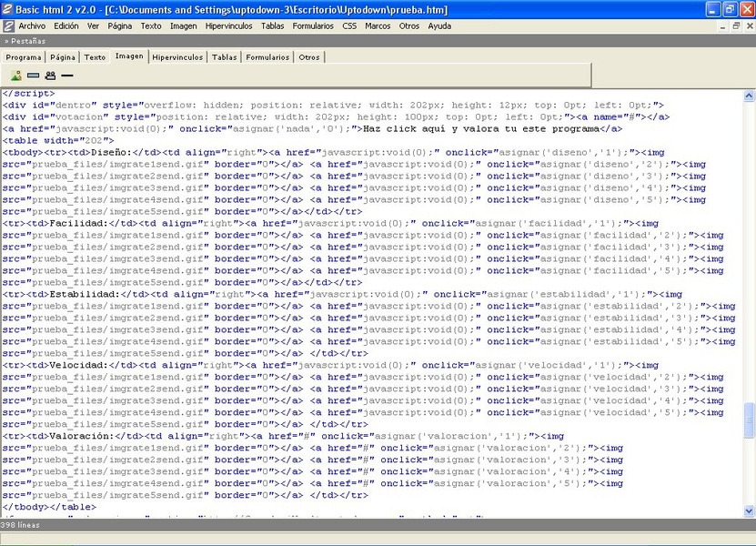Click the 'Velocidad:' table cell text

click(x=79, y=365)
